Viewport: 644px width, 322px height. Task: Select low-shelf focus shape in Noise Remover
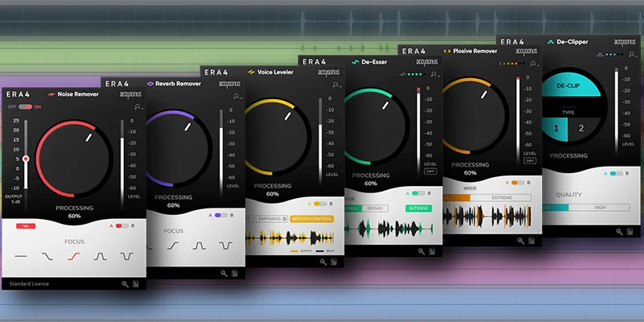(x=47, y=256)
